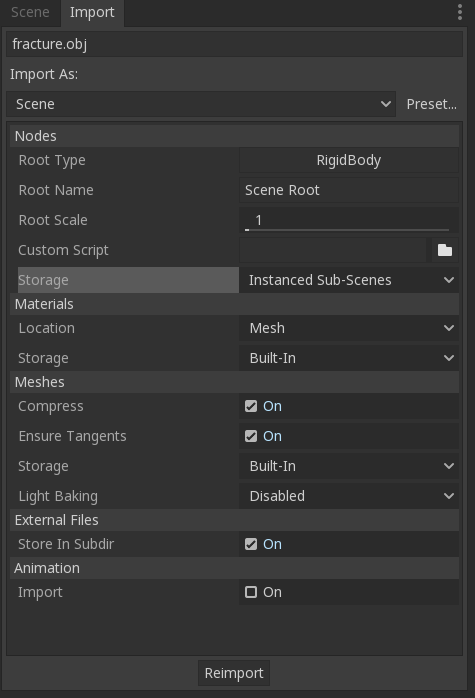Select the Import tab

tap(92, 12)
